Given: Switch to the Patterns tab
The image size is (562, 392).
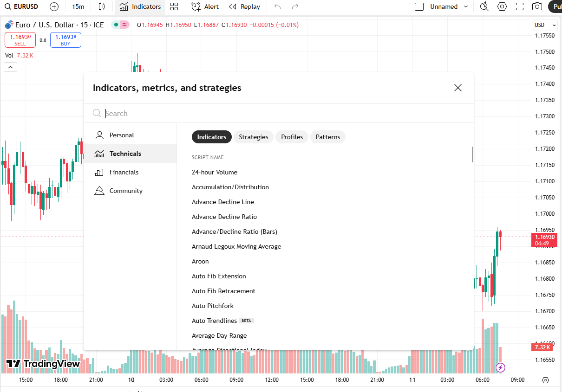Looking at the screenshot, I should [328, 137].
